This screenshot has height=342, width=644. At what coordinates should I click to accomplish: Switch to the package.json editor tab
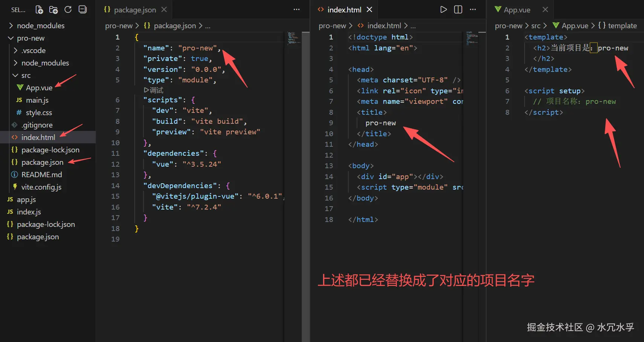[x=135, y=10]
